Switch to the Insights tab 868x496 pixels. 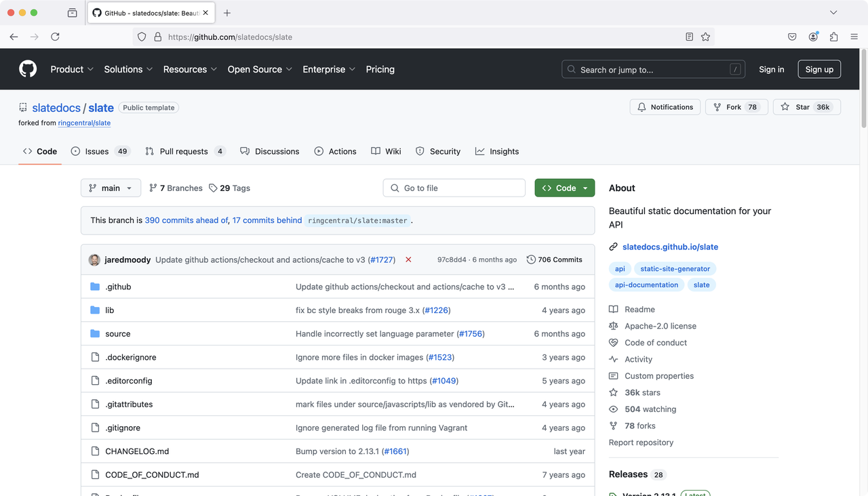[x=497, y=151]
